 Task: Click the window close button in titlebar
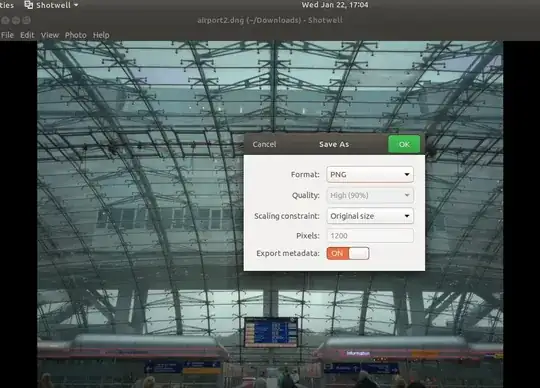[5, 20]
